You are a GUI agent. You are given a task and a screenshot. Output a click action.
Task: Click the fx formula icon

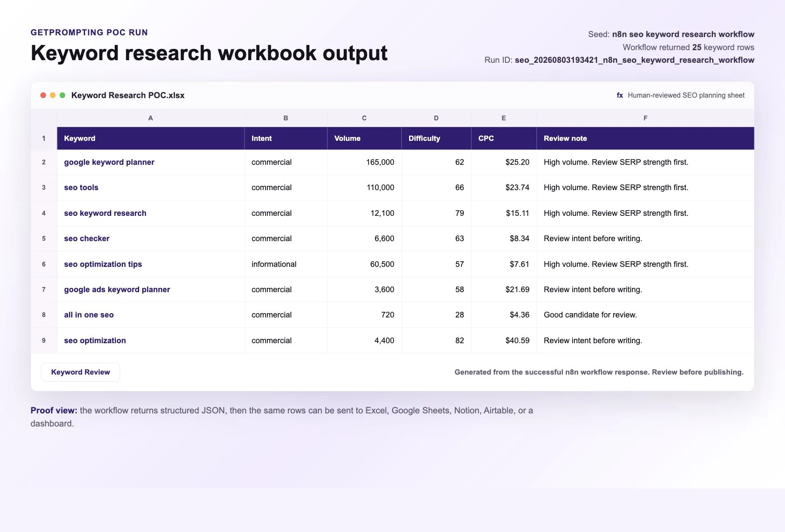[620, 95]
